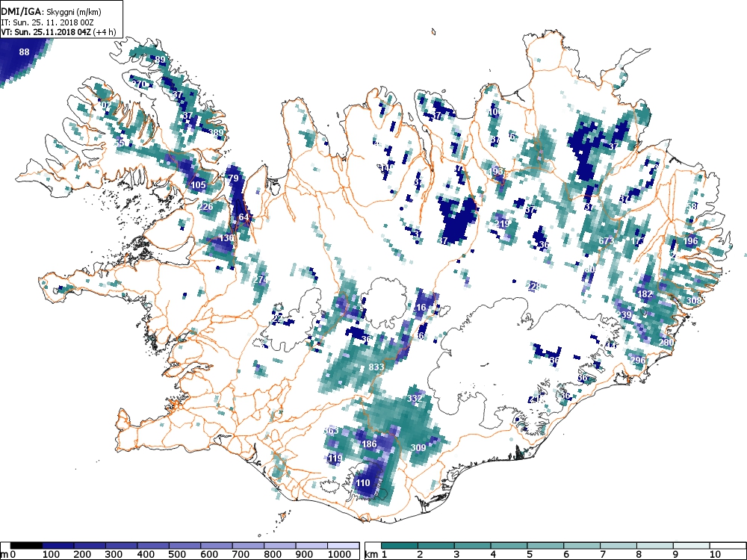Screen dimensions: 747x560
Task: Click the 228 visibility label
Action: [533, 286]
